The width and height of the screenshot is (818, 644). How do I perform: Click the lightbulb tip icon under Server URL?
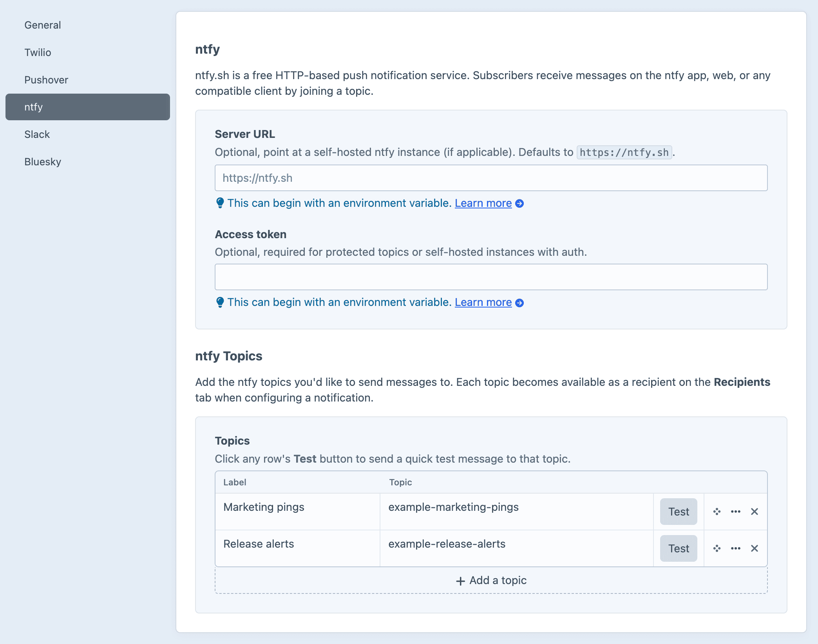coord(220,203)
